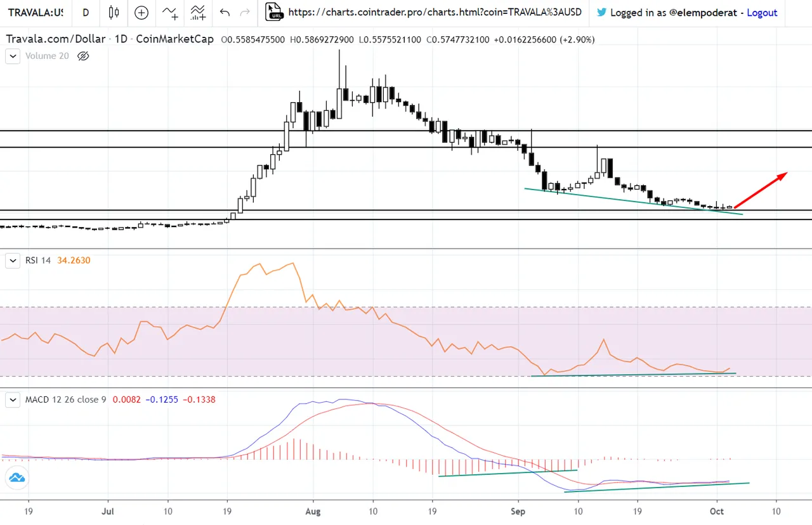This screenshot has height=525, width=812.
Task: Click the MACD signal value -0.1338
Action: (198, 399)
